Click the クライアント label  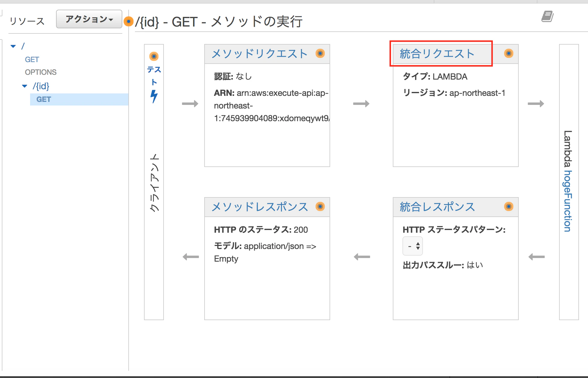pos(154,183)
